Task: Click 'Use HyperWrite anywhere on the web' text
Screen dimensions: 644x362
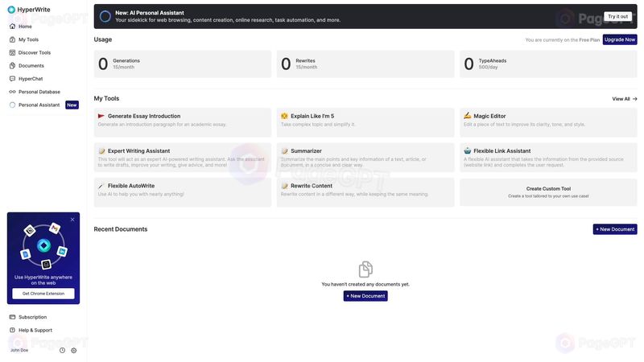Action: click(43, 280)
